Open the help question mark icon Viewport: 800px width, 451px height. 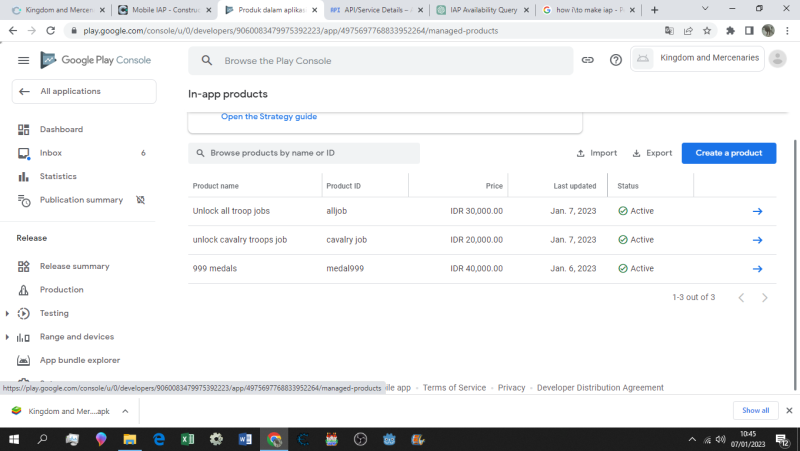point(616,60)
